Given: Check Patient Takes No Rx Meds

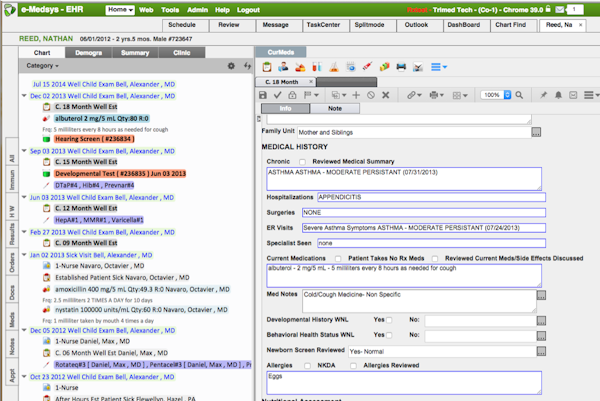Looking at the screenshot, I should coord(338,259).
